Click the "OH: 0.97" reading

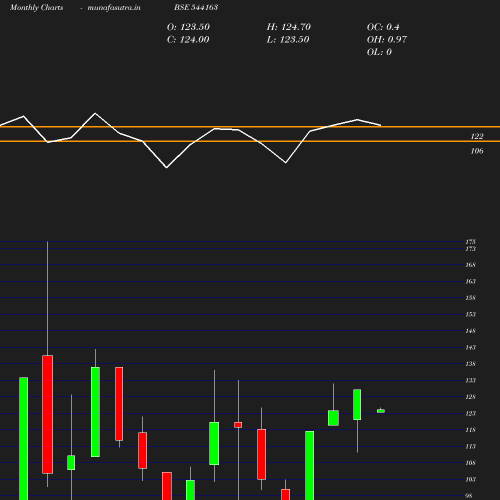pyautogui.click(x=387, y=40)
